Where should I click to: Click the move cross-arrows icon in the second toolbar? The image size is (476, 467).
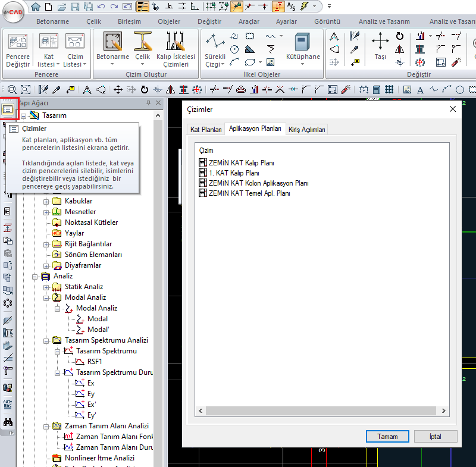click(x=118, y=89)
